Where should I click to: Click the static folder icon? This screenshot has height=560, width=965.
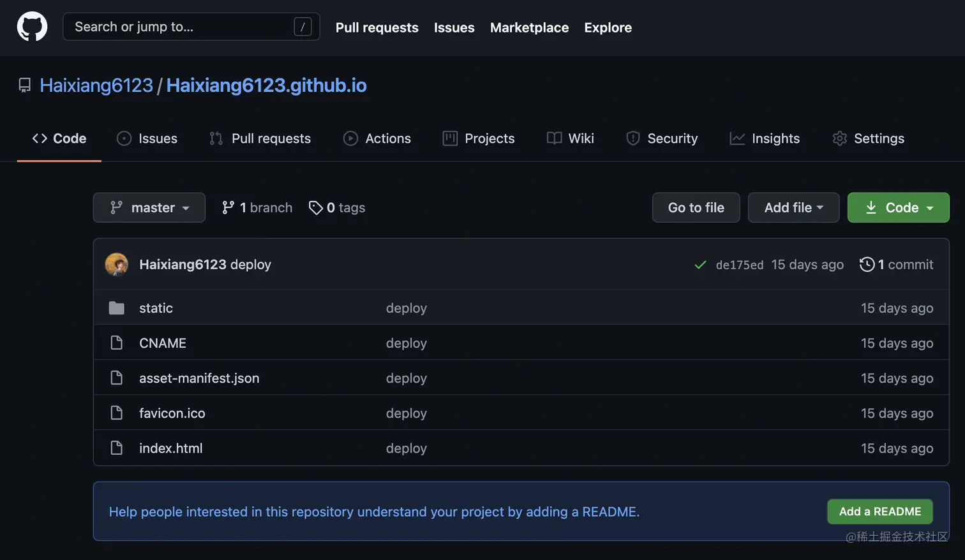click(116, 308)
